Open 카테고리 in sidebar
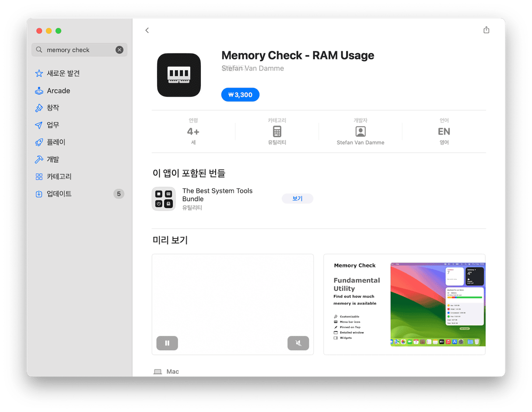532x412 pixels. [x=79, y=177]
